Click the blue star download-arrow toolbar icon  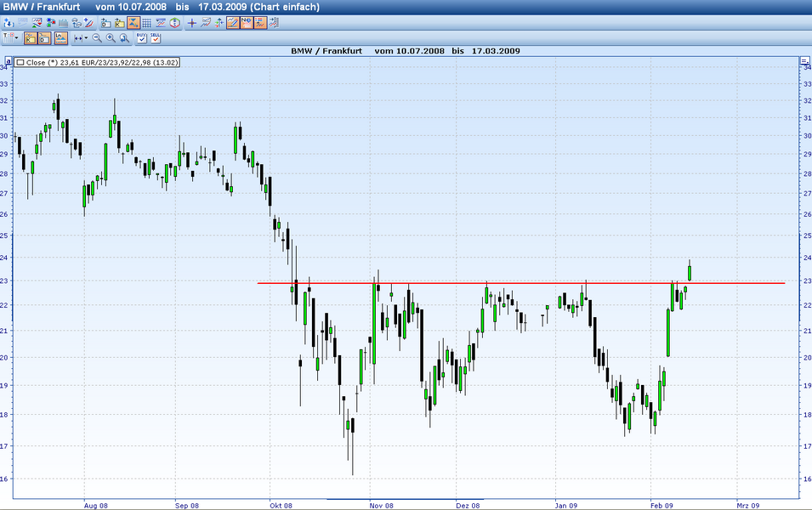[x=9, y=23]
